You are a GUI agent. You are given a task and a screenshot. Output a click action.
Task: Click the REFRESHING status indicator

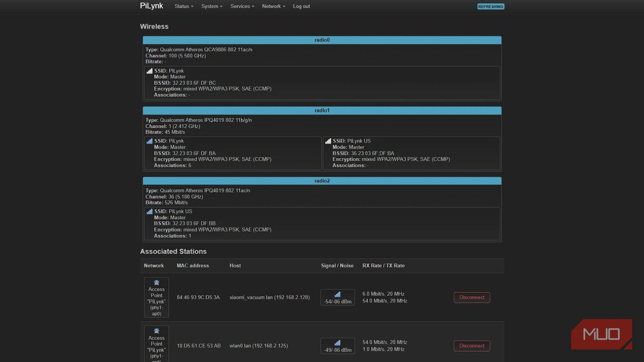pyautogui.click(x=491, y=6)
